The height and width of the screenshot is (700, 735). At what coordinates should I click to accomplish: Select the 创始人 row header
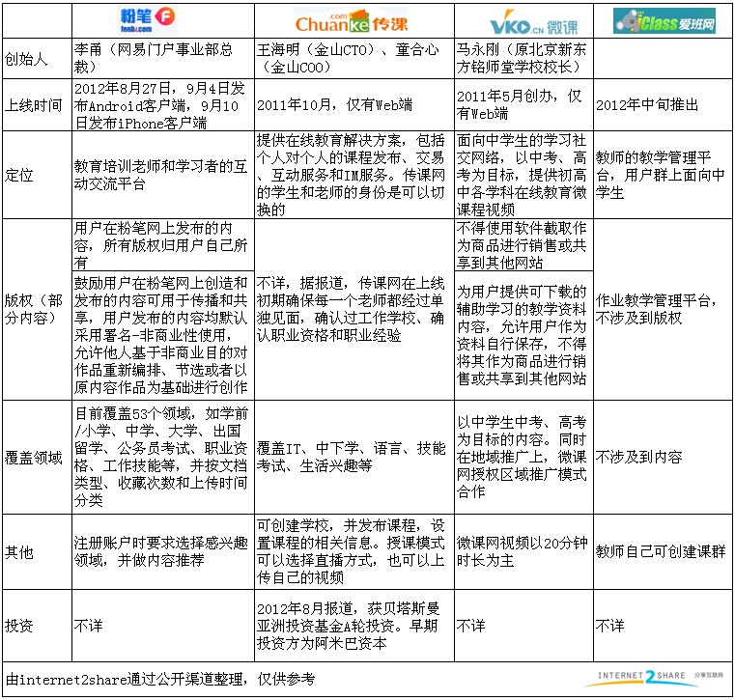click(37, 59)
